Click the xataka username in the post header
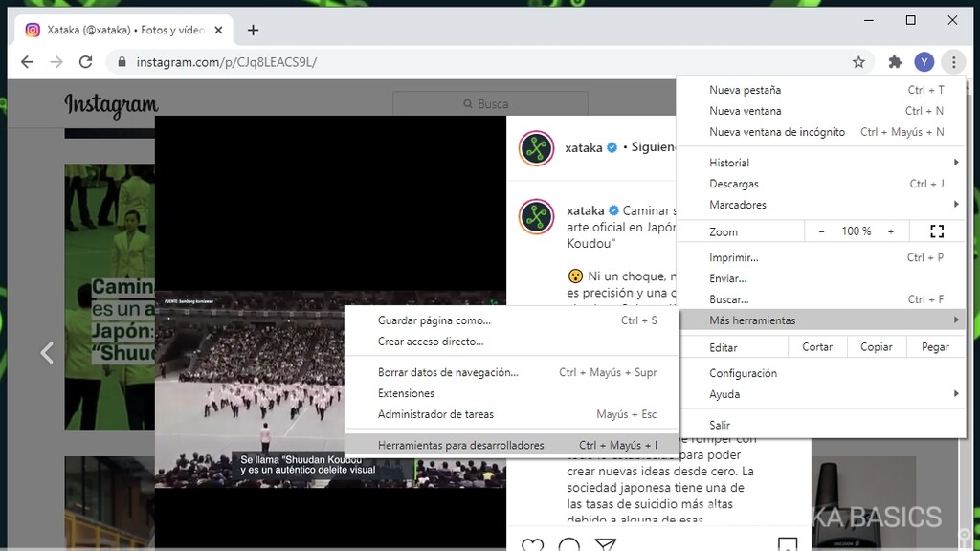980x551 pixels. (583, 147)
